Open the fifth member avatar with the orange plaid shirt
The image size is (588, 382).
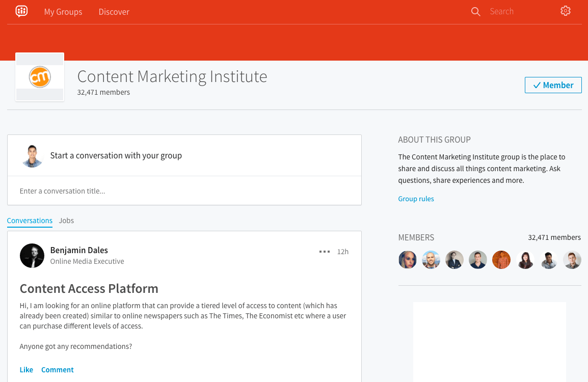pyautogui.click(x=501, y=260)
